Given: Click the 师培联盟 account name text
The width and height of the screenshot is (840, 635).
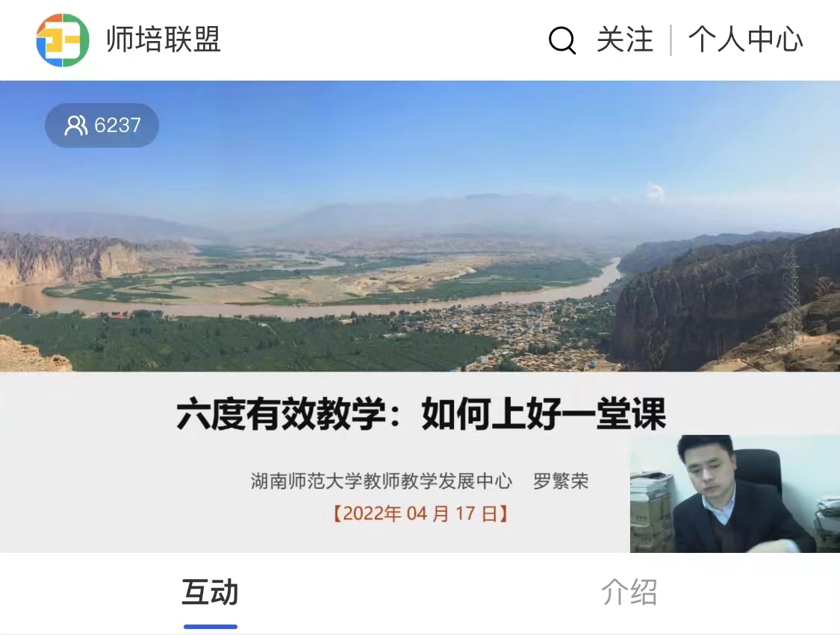Looking at the screenshot, I should 164,40.
